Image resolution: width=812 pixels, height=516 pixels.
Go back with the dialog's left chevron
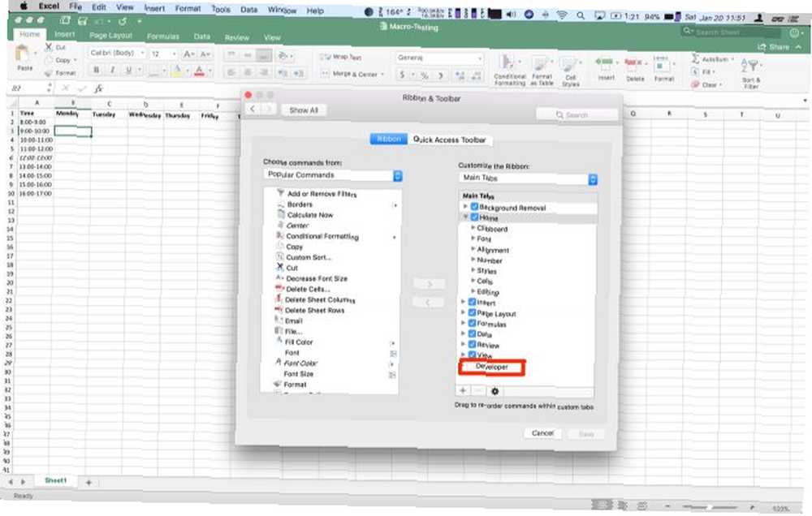(x=253, y=110)
